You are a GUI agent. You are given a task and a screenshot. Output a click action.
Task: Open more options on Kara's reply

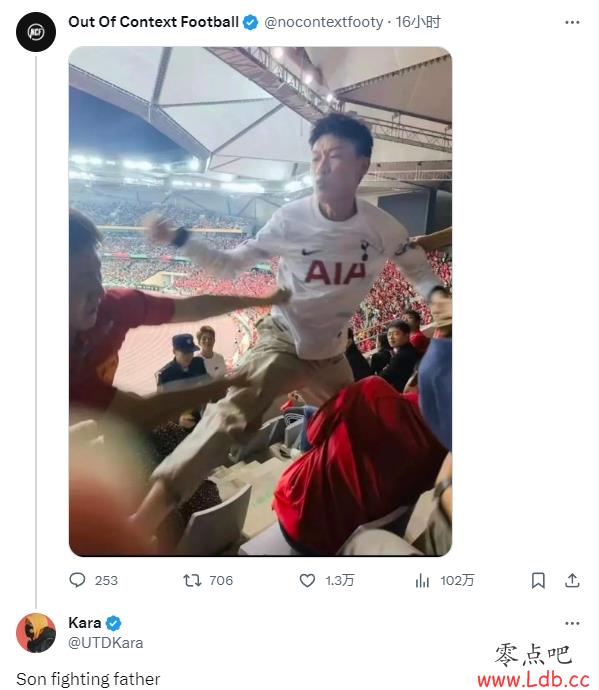point(572,623)
